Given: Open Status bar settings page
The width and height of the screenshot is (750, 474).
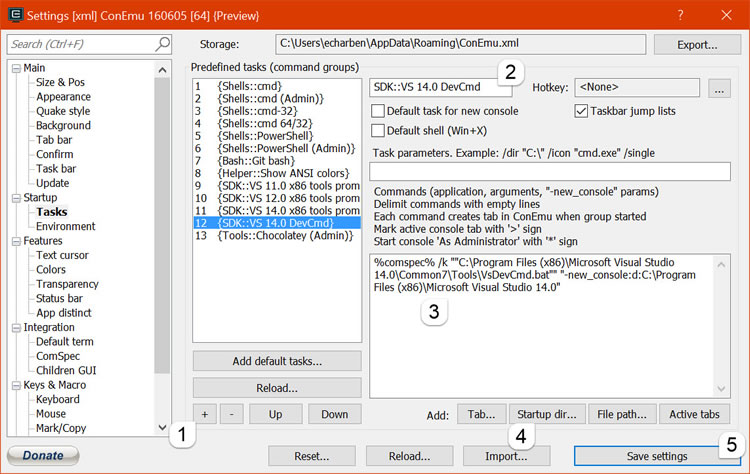Looking at the screenshot, I should pyautogui.click(x=59, y=298).
